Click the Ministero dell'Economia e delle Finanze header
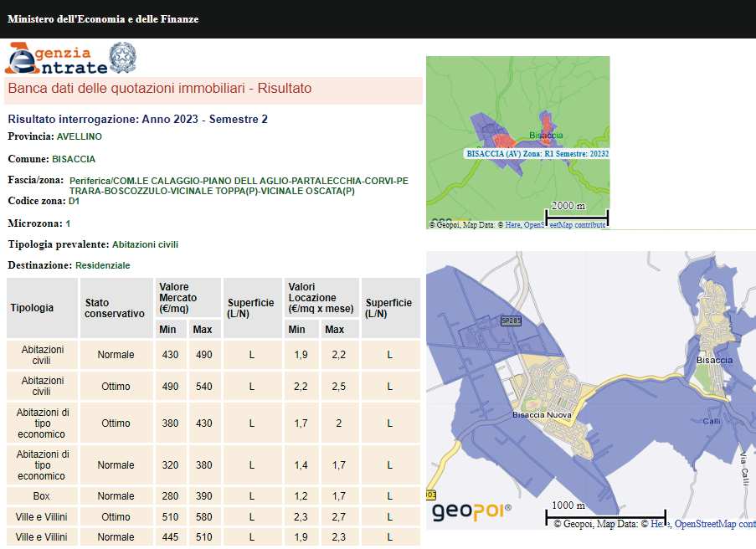The image size is (756, 549). tap(103, 18)
